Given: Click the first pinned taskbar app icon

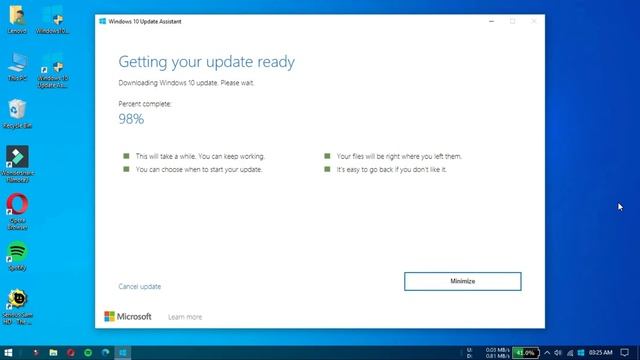Looking at the screenshot, I should click(36, 353).
